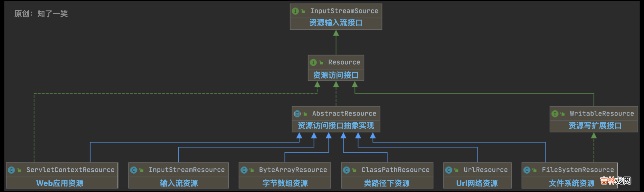The width and height of the screenshot is (644, 192).
Task: Click the 原创：知了一笑 author text
Action: [x=41, y=14]
